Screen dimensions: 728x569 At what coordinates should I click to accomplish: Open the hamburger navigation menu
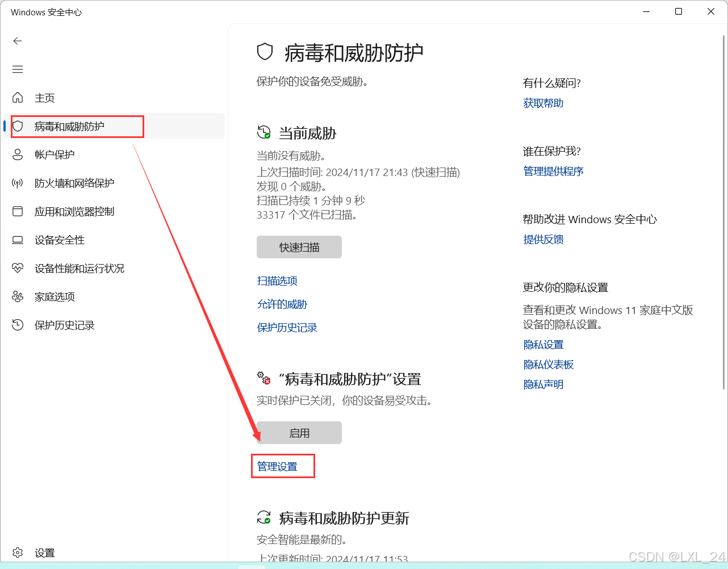pos(18,69)
